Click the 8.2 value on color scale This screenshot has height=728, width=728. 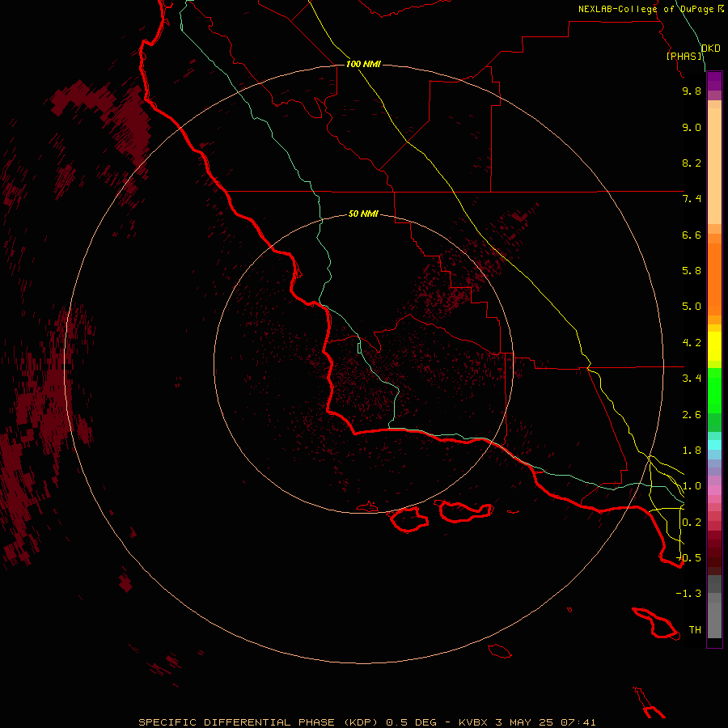[x=692, y=163]
